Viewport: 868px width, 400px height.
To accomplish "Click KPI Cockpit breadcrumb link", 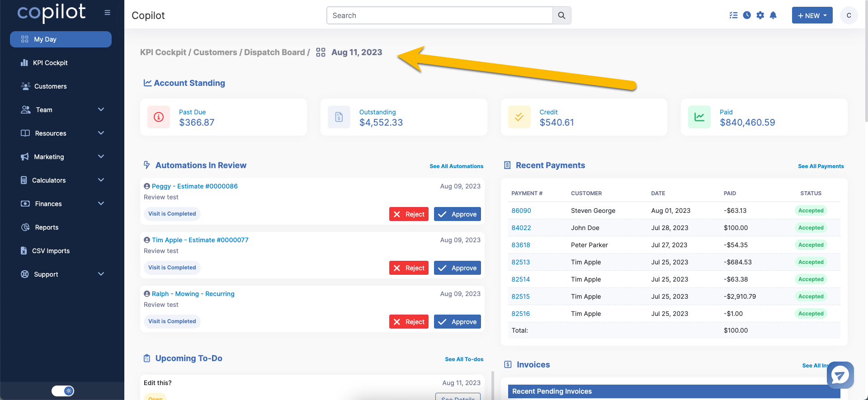I will coord(163,52).
